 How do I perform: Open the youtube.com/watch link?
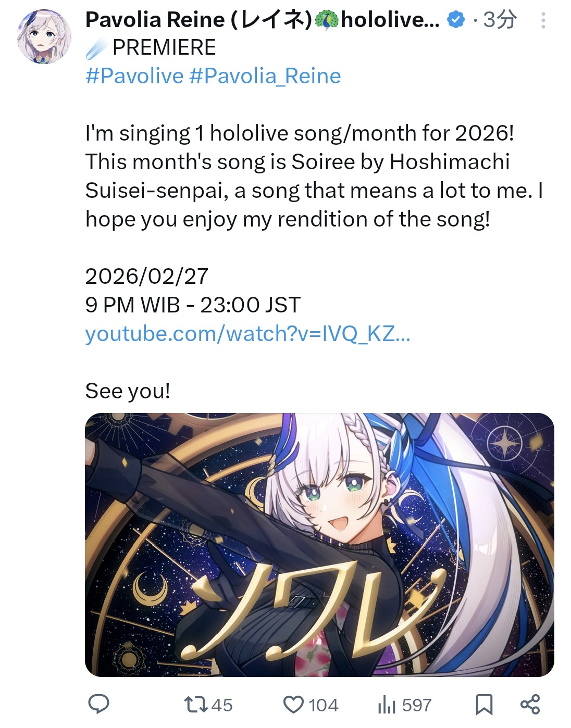(248, 334)
